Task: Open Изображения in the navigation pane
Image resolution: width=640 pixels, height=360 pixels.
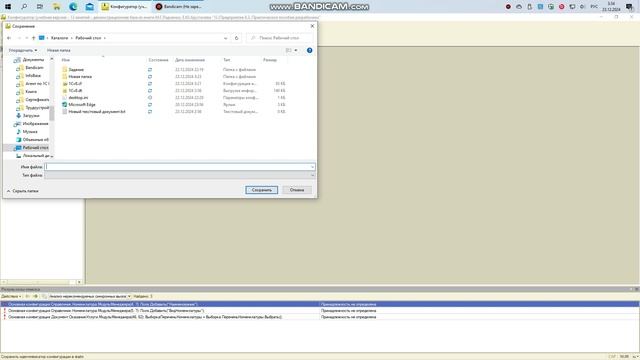Action: [35, 124]
